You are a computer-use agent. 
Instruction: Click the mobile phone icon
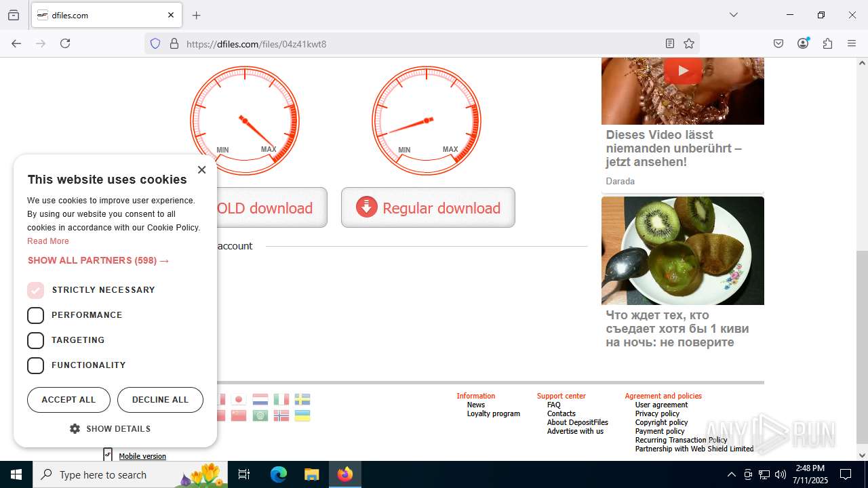click(x=108, y=454)
